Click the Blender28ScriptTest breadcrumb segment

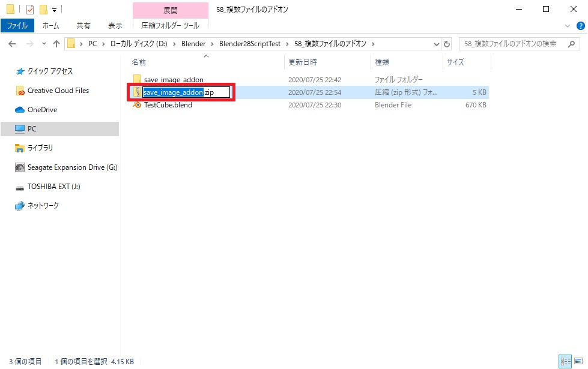pyautogui.click(x=250, y=44)
